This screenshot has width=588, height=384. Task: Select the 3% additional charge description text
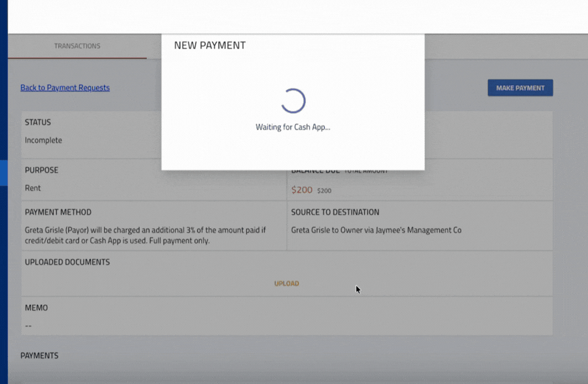click(145, 235)
